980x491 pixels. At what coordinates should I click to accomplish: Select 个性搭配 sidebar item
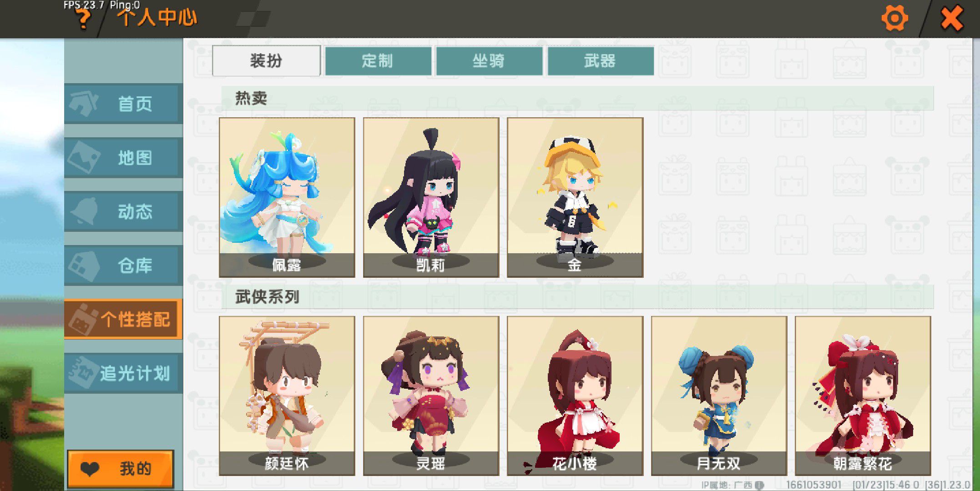(123, 319)
